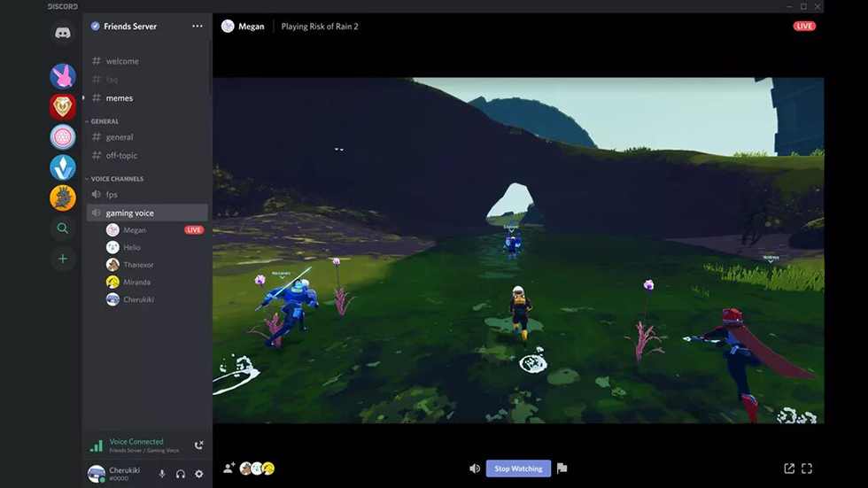The width and height of the screenshot is (868, 488).
Task: Open the red lion shield server
Action: point(63,107)
